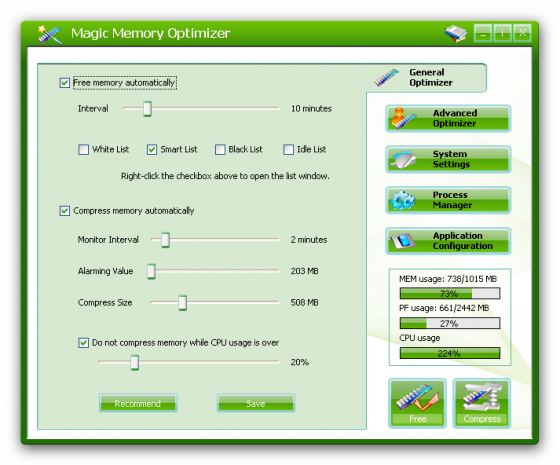Click the PF usage 27% progress bar
560x465 pixels.
point(450,323)
